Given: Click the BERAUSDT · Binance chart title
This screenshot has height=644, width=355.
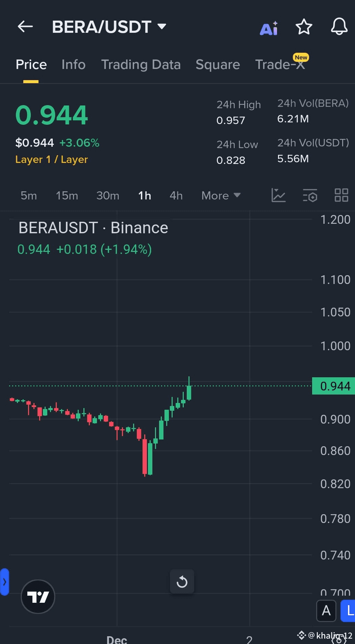Looking at the screenshot, I should click(x=93, y=228).
